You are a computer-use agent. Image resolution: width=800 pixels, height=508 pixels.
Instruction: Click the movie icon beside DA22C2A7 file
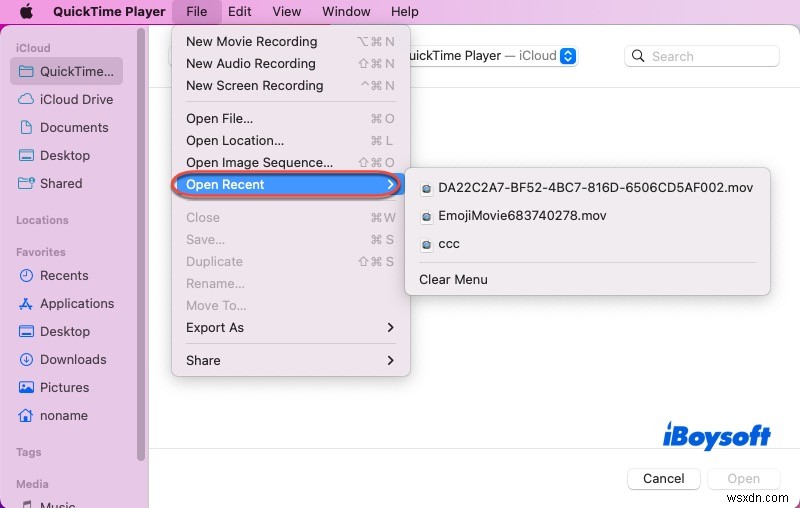(427, 189)
